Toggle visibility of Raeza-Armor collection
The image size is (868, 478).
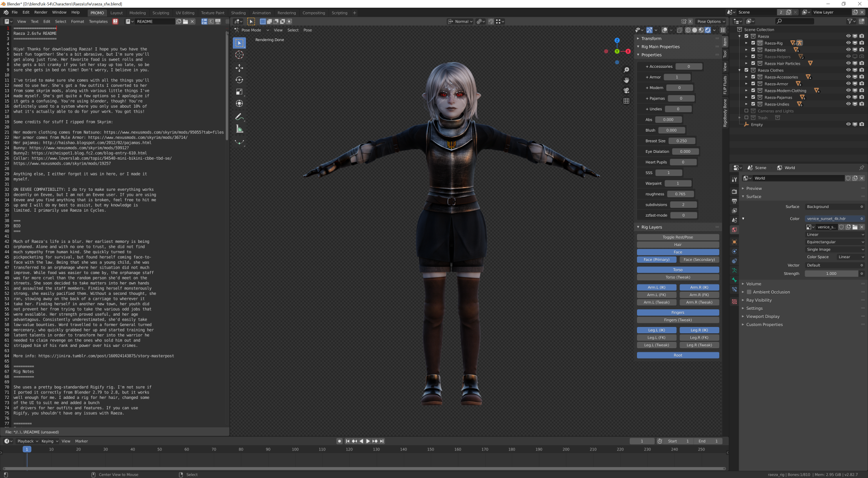click(848, 84)
